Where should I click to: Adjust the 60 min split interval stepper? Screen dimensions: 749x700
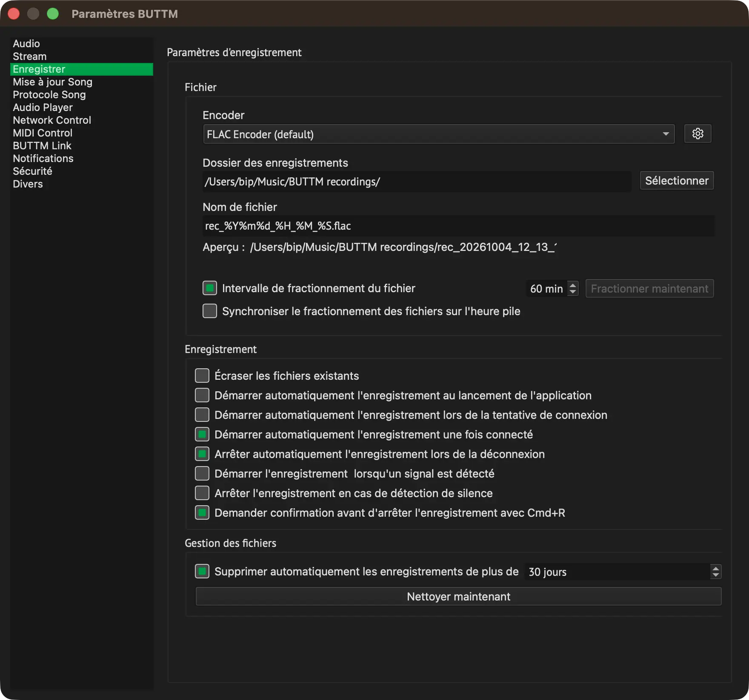pyautogui.click(x=573, y=289)
